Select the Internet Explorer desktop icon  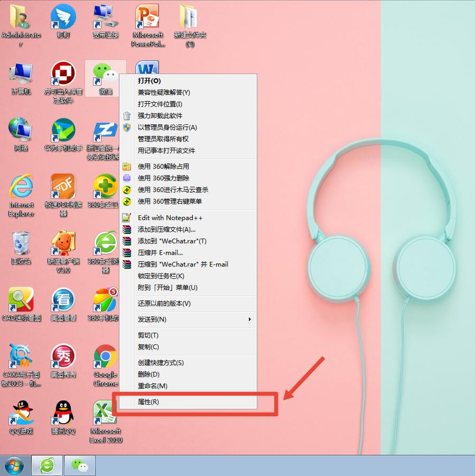coord(21,196)
